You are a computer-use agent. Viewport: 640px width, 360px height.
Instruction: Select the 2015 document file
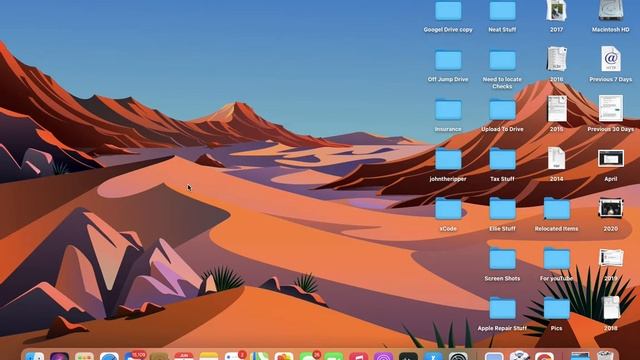[x=557, y=109]
